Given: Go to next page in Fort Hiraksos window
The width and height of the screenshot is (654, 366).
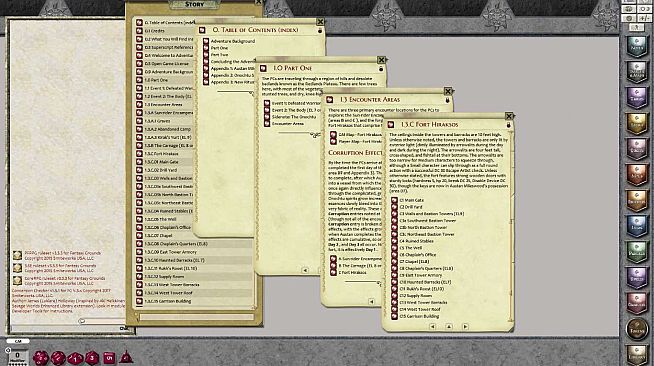Looking at the screenshot, I should (465, 326).
